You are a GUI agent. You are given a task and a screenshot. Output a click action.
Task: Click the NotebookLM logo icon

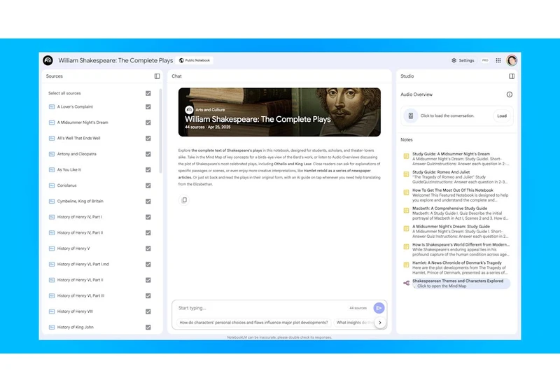(x=48, y=60)
